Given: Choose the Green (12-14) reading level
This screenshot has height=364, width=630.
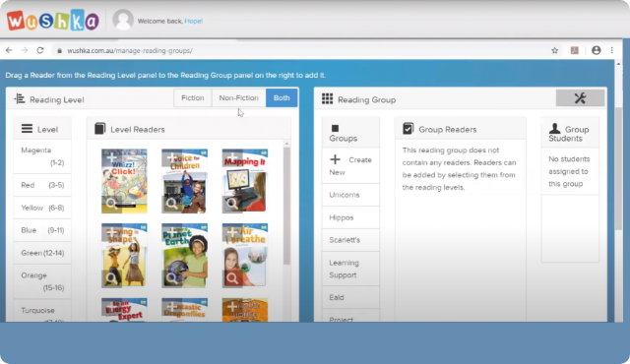Looking at the screenshot, I should coord(42,253).
